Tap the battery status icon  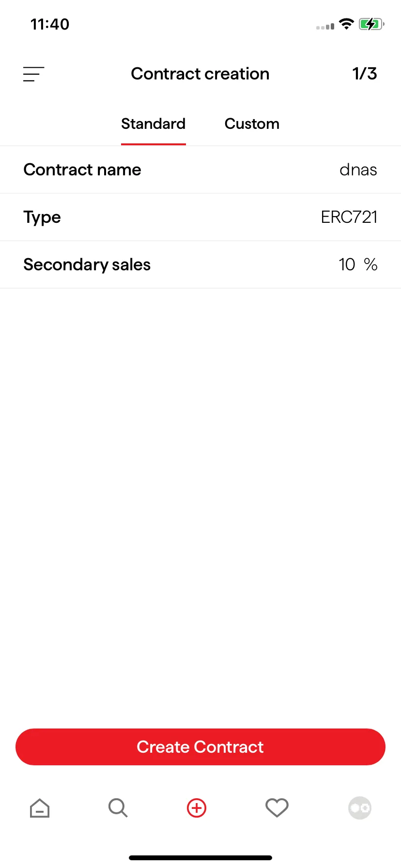click(371, 24)
